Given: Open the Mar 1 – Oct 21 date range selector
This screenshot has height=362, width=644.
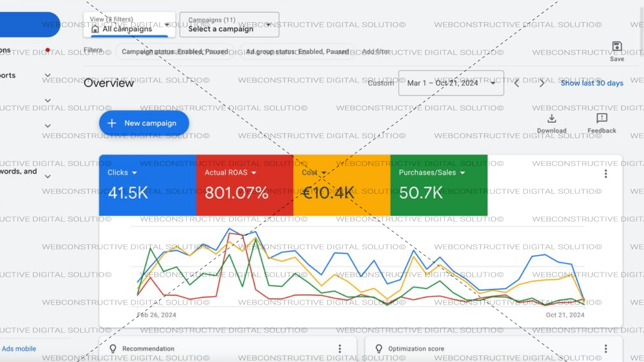Looking at the screenshot, I should point(450,82).
